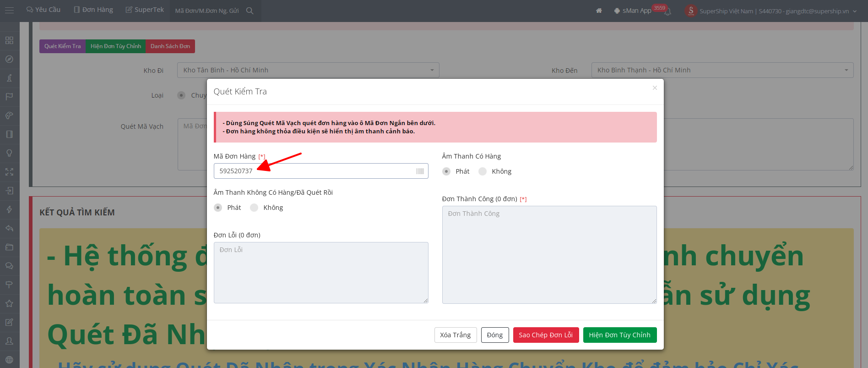Open the hamburger menu icon
Screen dimensions: 868x368
(x=9, y=10)
